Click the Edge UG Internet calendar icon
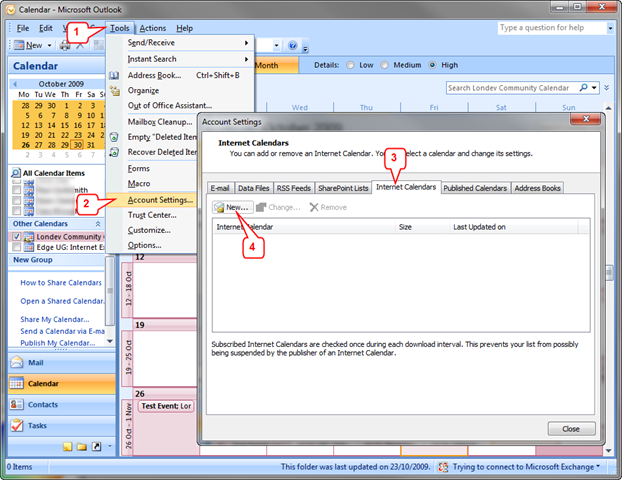Image resolution: width=622 pixels, height=480 pixels. point(29,248)
